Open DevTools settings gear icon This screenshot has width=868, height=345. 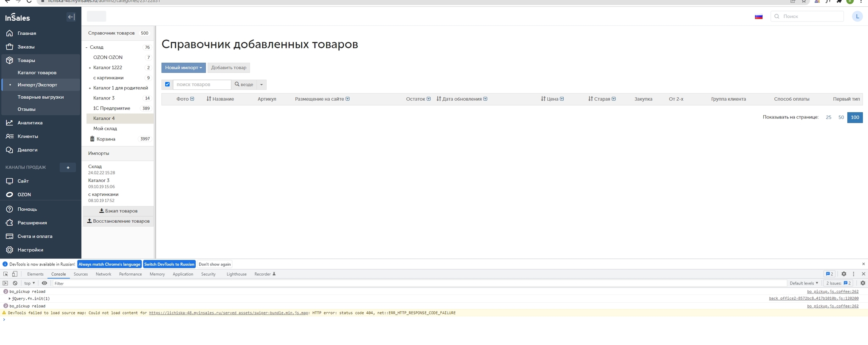pos(844,274)
